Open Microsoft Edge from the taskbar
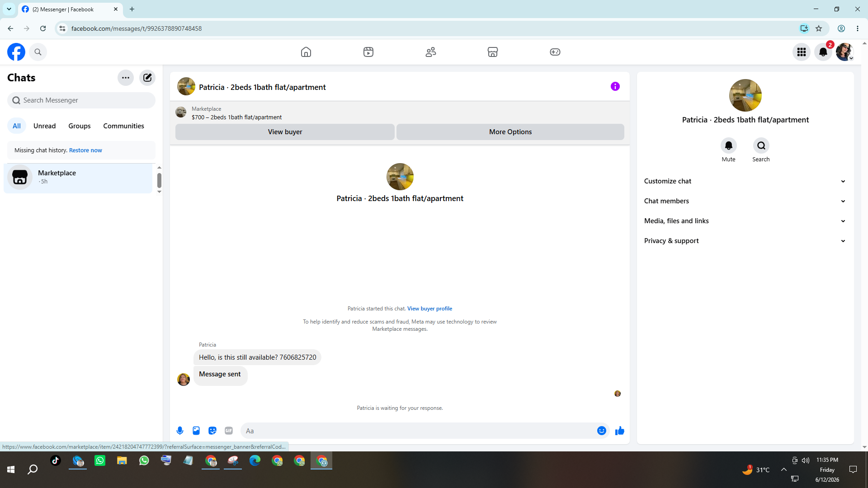The width and height of the screenshot is (868, 488). (x=255, y=461)
